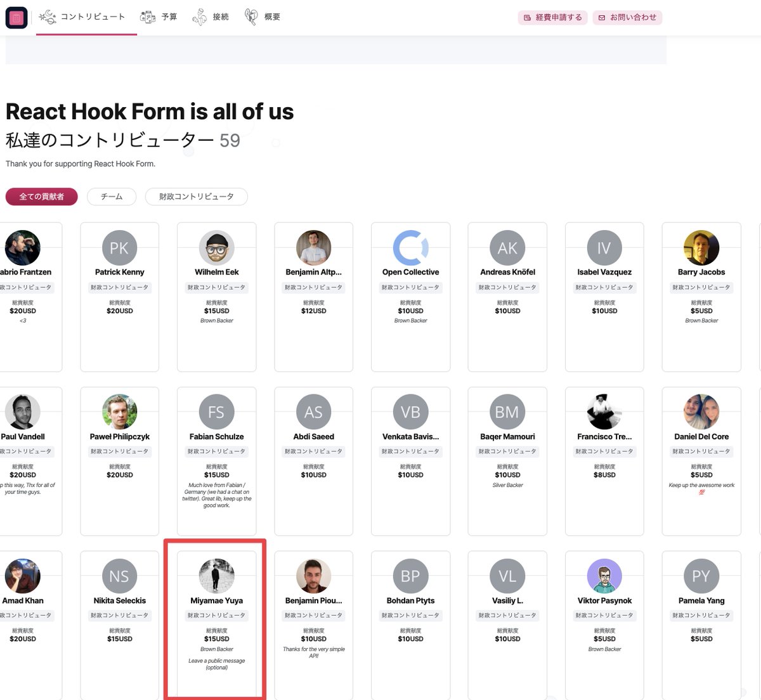Screen dimensions: 761x700
Task: Open Andreas Knöfel's name link
Action: tap(507, 272)
